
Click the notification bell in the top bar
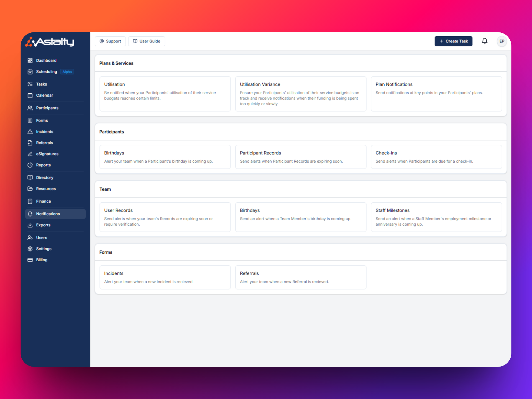[x=485, y=41]
